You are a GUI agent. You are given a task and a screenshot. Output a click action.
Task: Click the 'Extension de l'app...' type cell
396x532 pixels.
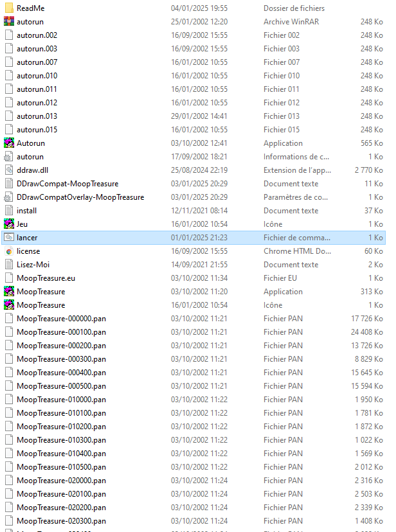pyautogui.click(x=297, y=170)
